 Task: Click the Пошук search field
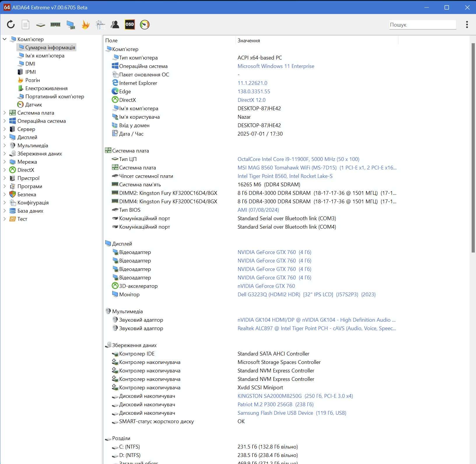pos(423,25)
